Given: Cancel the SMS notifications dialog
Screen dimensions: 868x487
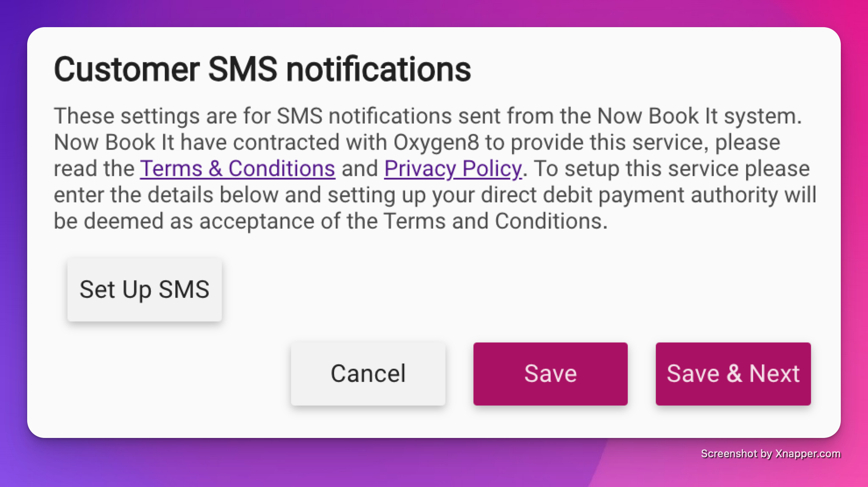Looking at the screenshot, I should pos(368,374).
